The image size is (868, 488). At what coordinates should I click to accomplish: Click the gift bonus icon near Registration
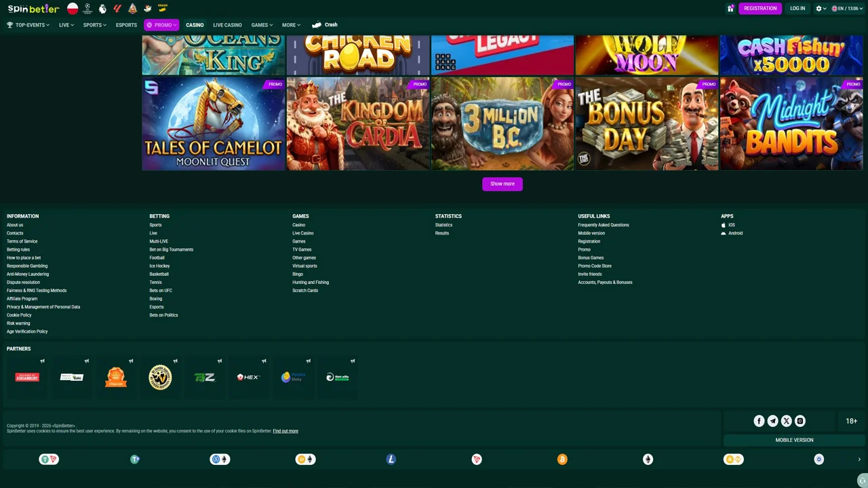(x=730, y=9)
